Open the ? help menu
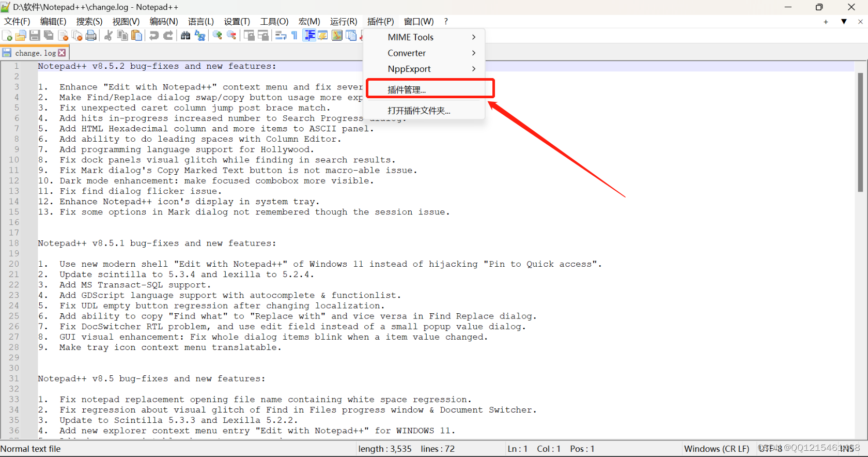 click(446, 21)
